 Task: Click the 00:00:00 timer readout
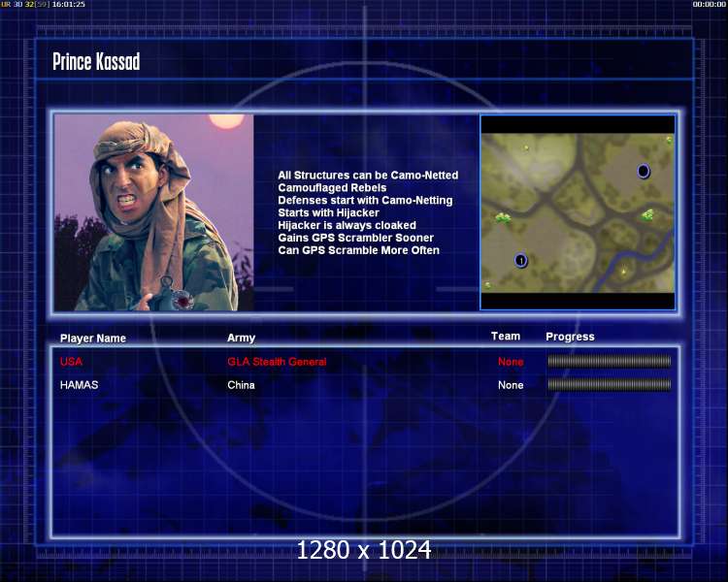click(709, 4)
